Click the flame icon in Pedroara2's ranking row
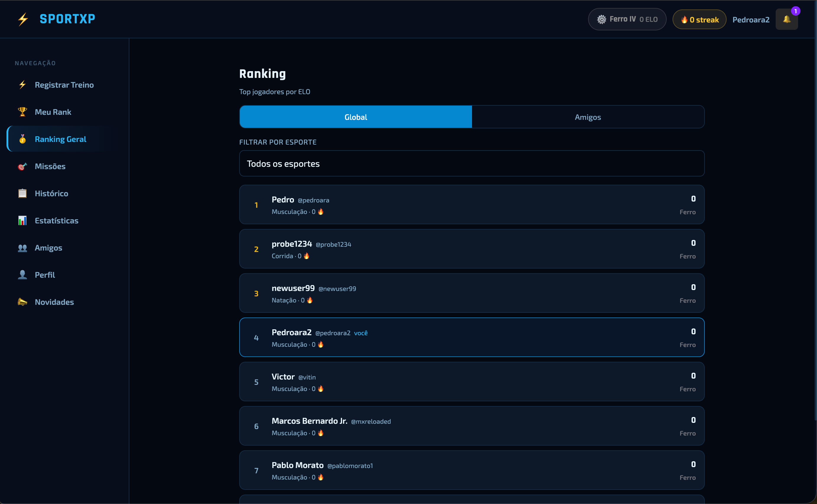817x504 pixels. (320, 344)
